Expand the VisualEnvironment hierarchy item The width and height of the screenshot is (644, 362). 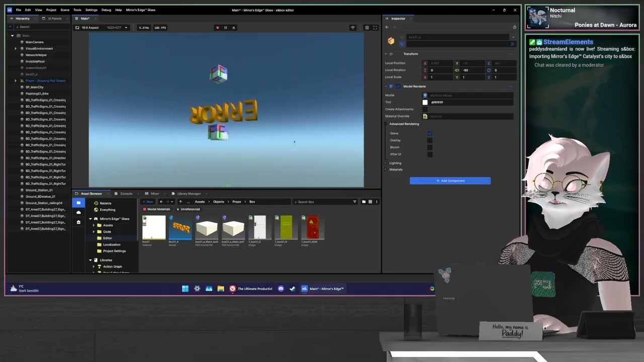click(16, 49)
